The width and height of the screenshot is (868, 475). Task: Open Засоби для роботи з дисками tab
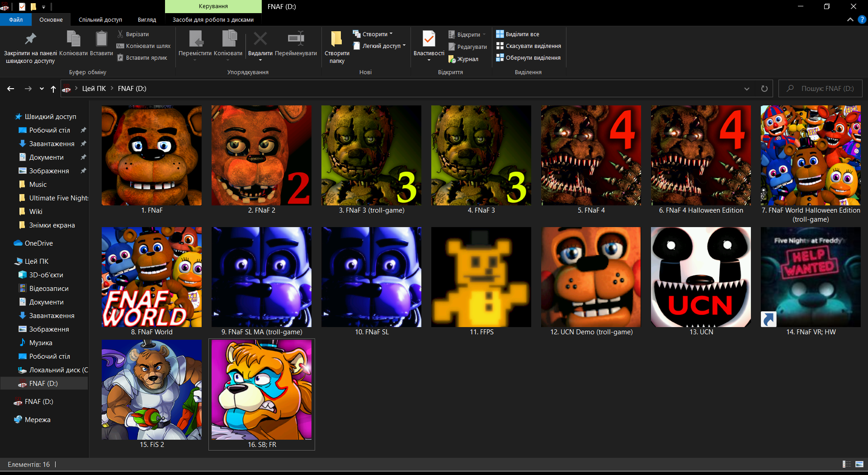tap(213, 19)
